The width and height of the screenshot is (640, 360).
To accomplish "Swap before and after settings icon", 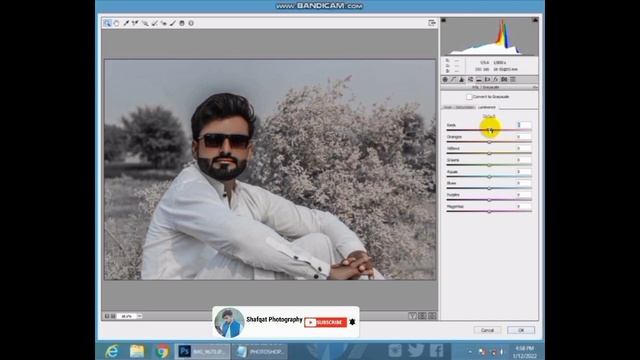I will [x=422, y=316].
